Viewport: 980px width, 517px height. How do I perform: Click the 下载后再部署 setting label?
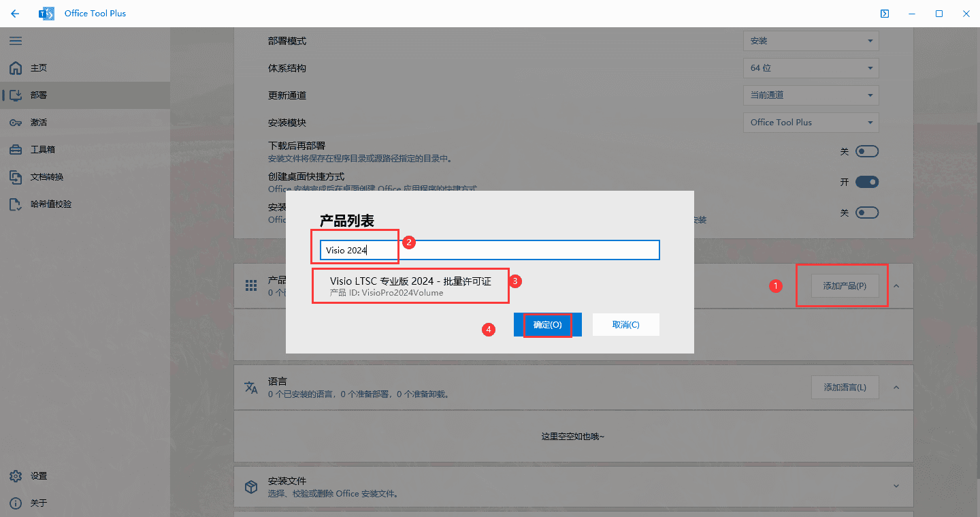click(297, 146)
